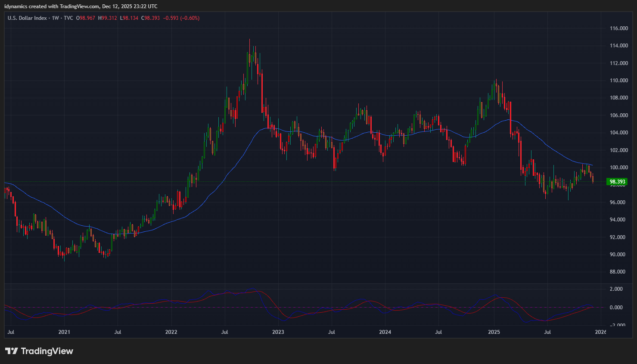Click the green 98.393 current price tag
Image resolution: width=637 pixels, height=364 pixels.
click(617, 182)
